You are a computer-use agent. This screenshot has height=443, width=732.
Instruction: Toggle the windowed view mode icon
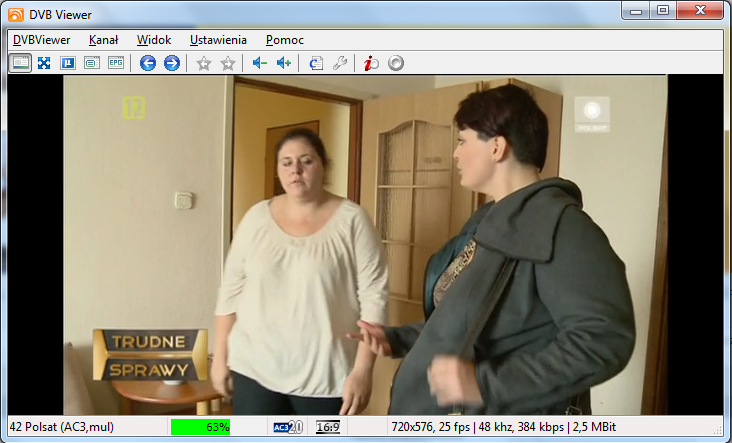(x=20, y=63)
